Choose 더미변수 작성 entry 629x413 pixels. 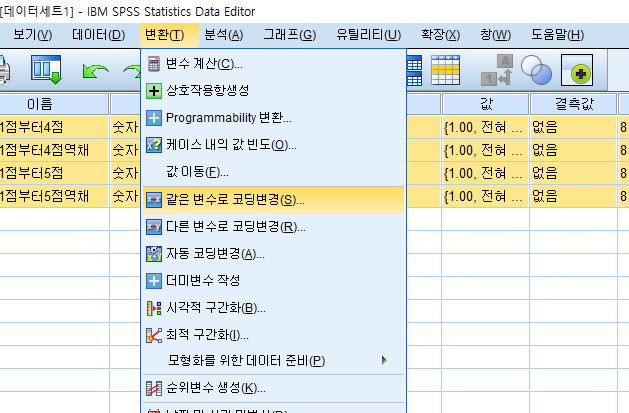pos(273,280)
